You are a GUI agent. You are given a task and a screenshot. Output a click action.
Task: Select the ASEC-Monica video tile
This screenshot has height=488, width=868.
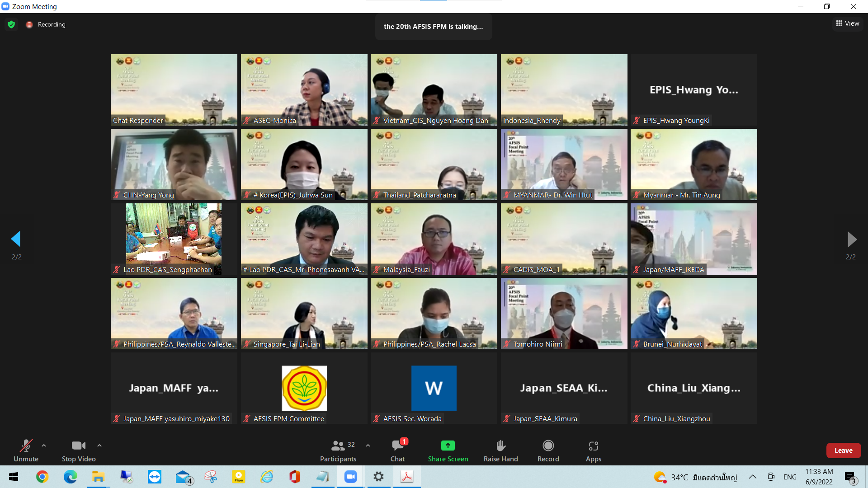(x=304, y=89)
